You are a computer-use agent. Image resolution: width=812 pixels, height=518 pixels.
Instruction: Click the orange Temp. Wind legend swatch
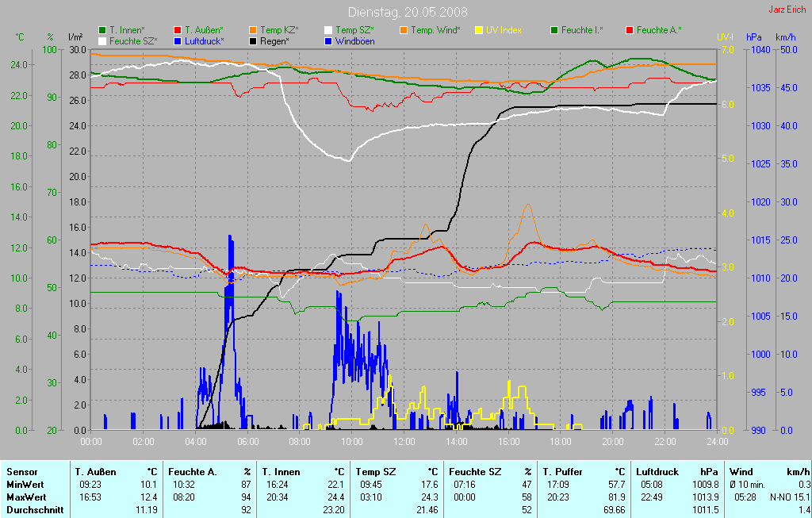(404, 31)
